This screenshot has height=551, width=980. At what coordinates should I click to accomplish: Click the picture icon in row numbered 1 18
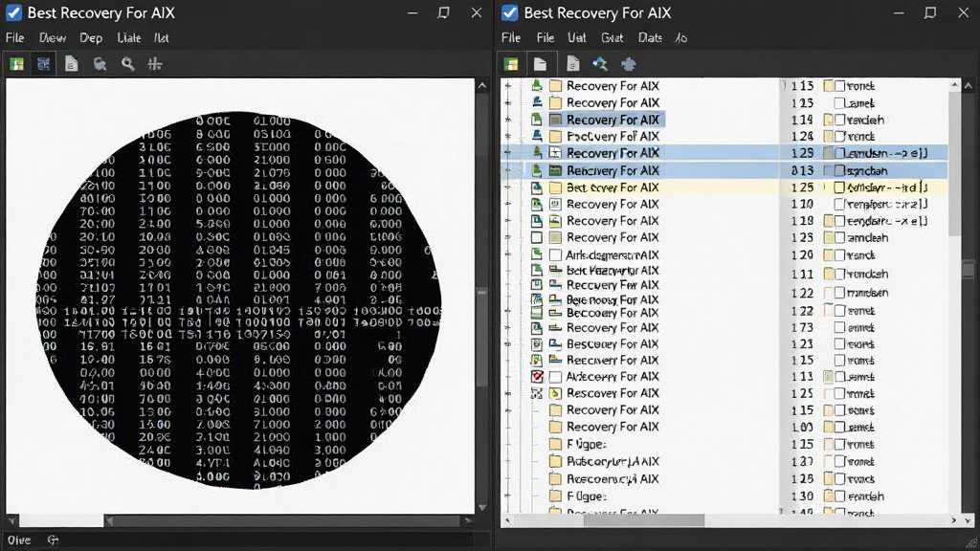tap(555, 221)
